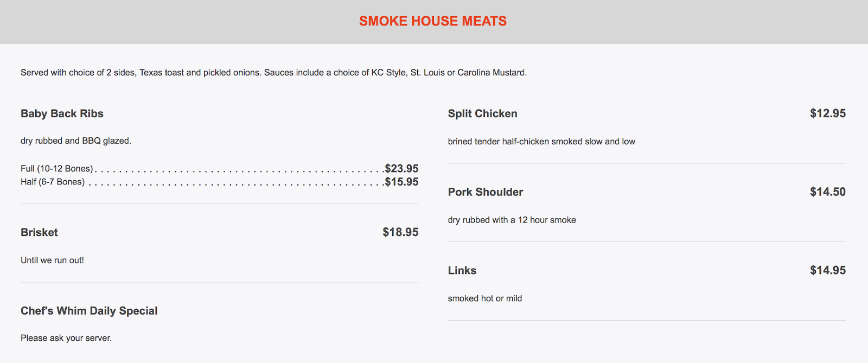Choose the Full (10-12 Bones) ribs option

(x=57, y=169)
